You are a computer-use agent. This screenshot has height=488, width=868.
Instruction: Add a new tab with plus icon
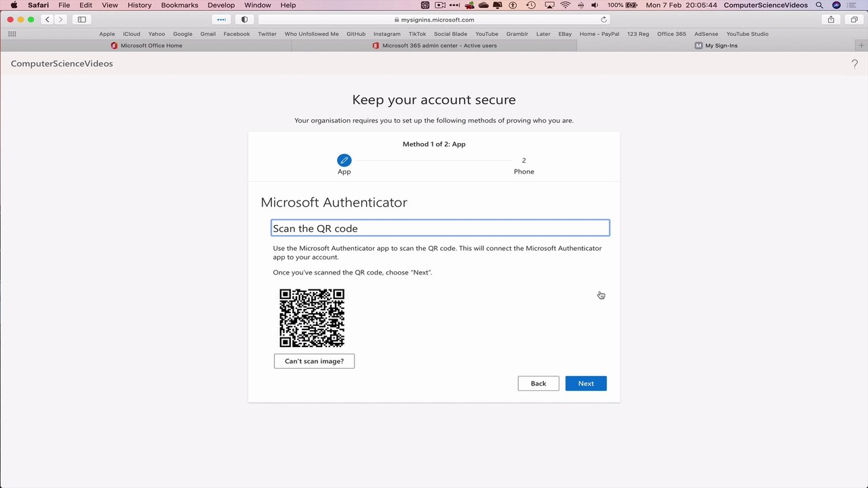(x=862, y=45)
